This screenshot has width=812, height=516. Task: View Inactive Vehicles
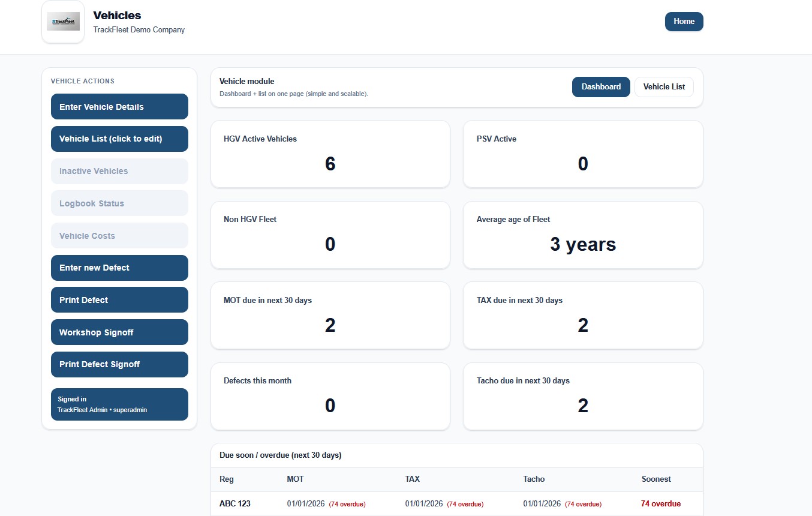pos(119,171)
